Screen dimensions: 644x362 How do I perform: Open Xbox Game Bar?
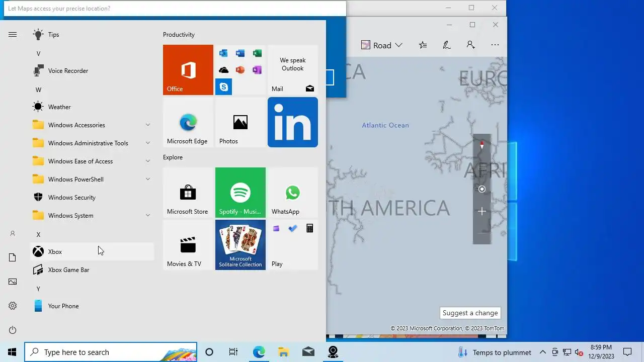92,270
